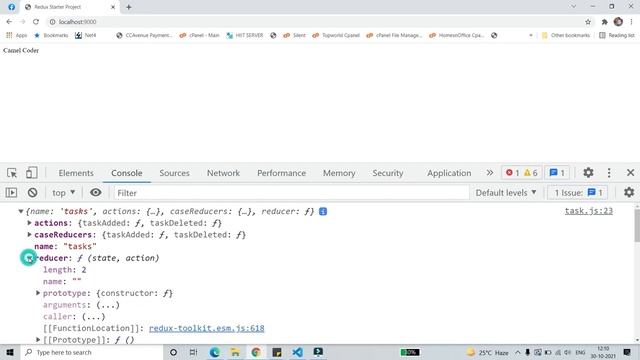Toggle the device toolbar icon

coord(31,173)
